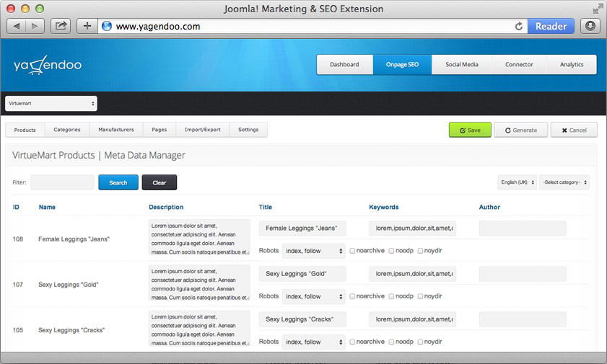Check noodp for Sexy Leggings "Gold"

tap(391, 296)
